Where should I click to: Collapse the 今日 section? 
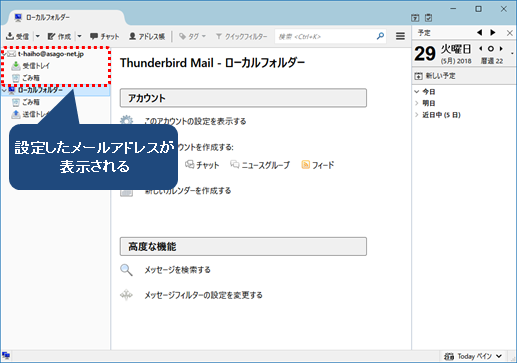pos(417,91)
